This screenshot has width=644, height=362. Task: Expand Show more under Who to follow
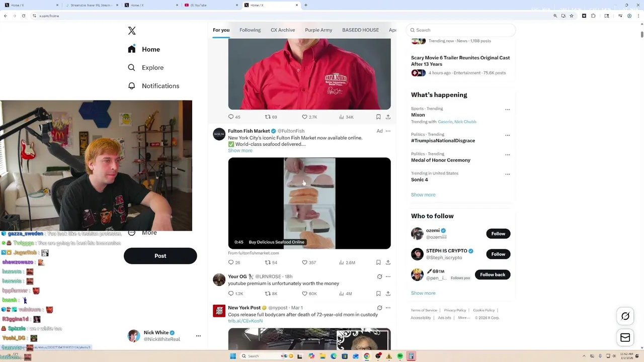423,293
